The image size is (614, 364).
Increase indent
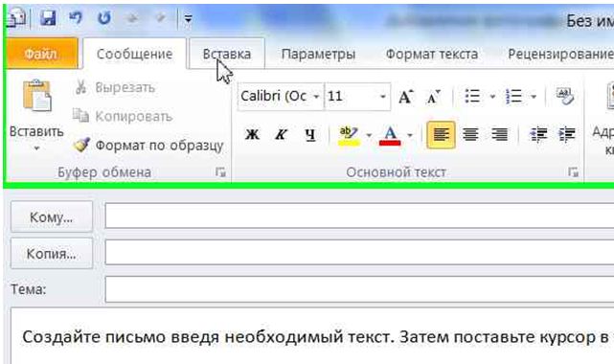(x=567, y=135)
